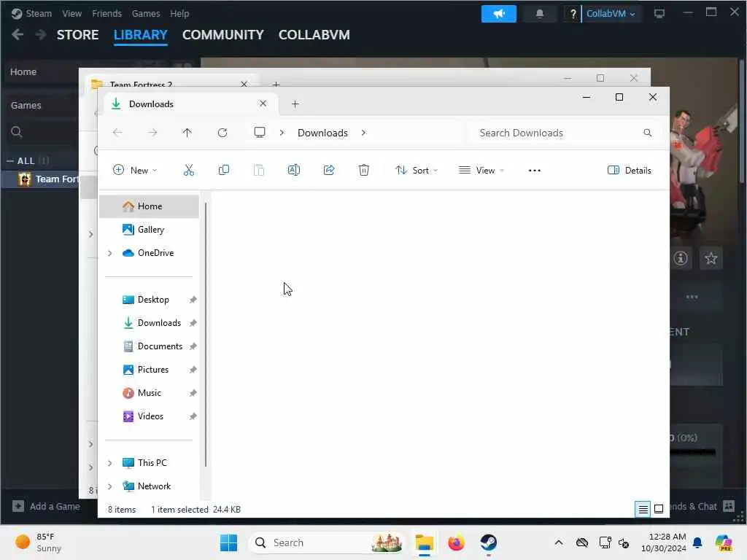Click the This PC monitor icon in address bar

coord(260,133)
